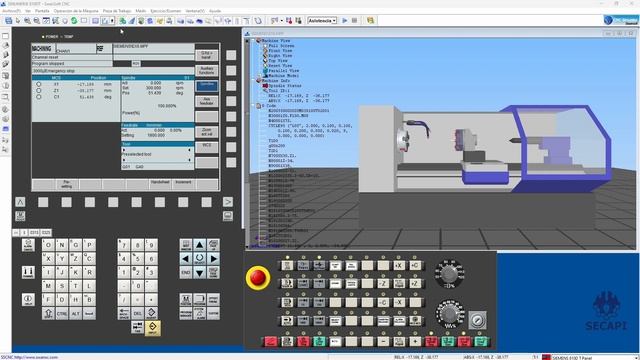Collapse the Machine View tree node
Screen dimensions: 640x360
point(253,41)
